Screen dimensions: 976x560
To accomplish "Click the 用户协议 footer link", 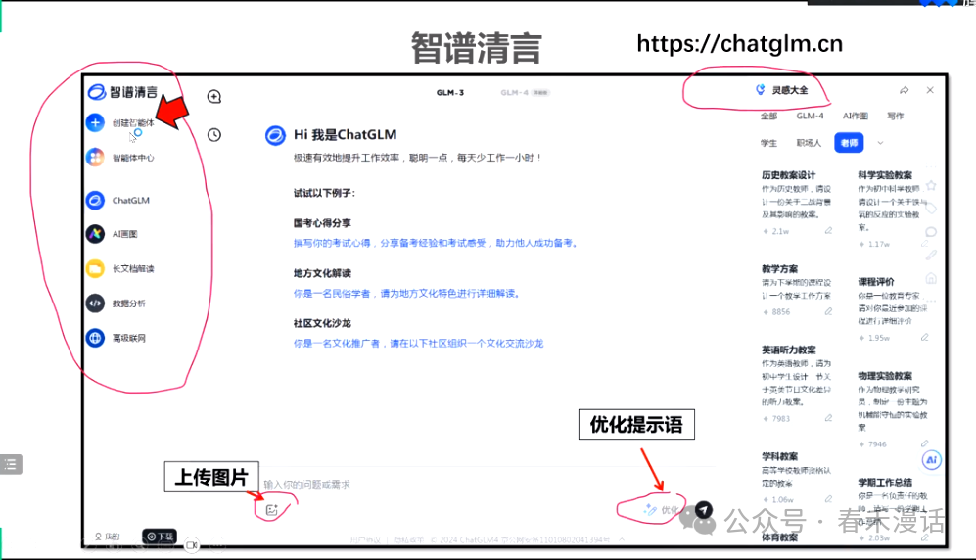I will point(365,540).
